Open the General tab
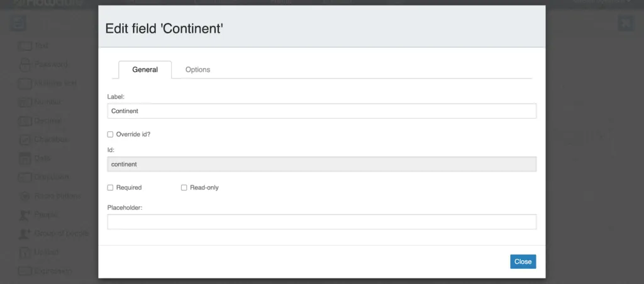The width and height of the screenshot is (644, 284). pyautogui.click(x=145, y=70)
